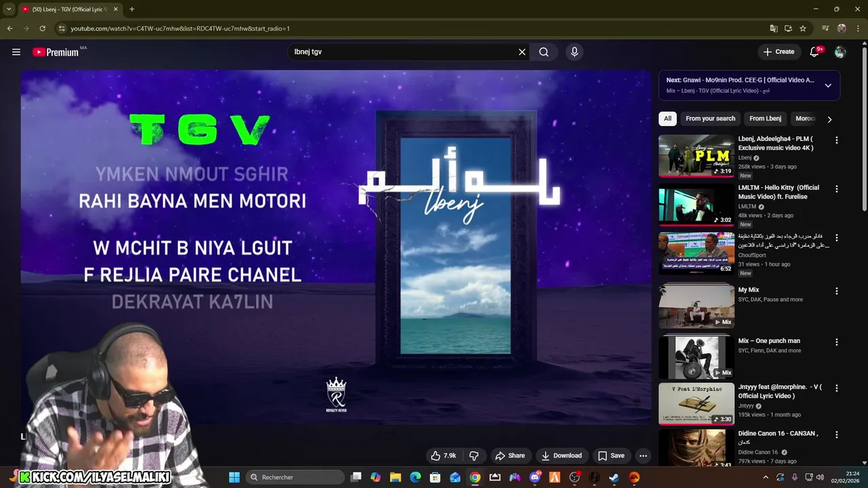This screenshot has width=868, height=488.
Task: Click the Rechercher taskbar search box
Action: [x=294, y=477]
